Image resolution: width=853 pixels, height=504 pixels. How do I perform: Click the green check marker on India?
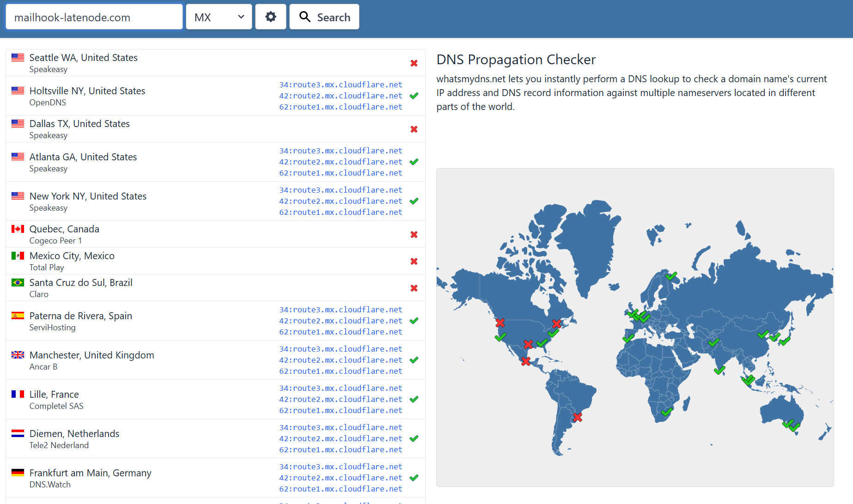pyautogui.click(x=719, y=370)
